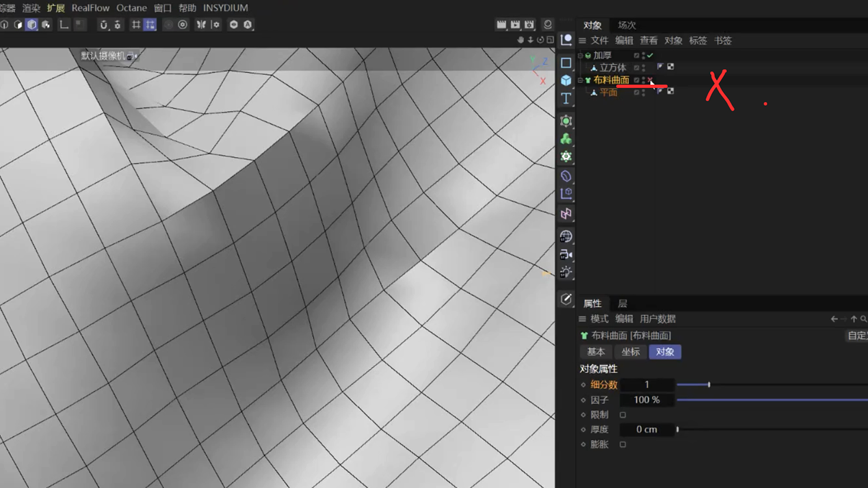Click the green cloner generator icon
Viewport: 868px width, 488px height.
point(566,139)
